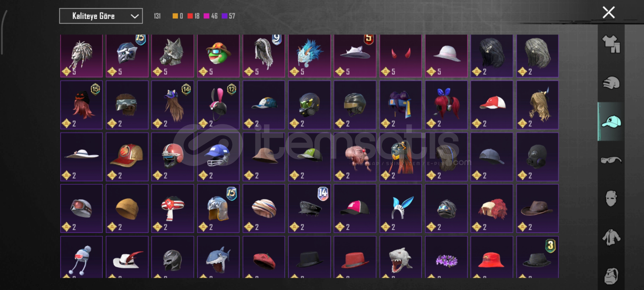The height and width of the screenshot is (290, 644).
Task: Open the glasses category icon
Action: (x=611, y=160)
